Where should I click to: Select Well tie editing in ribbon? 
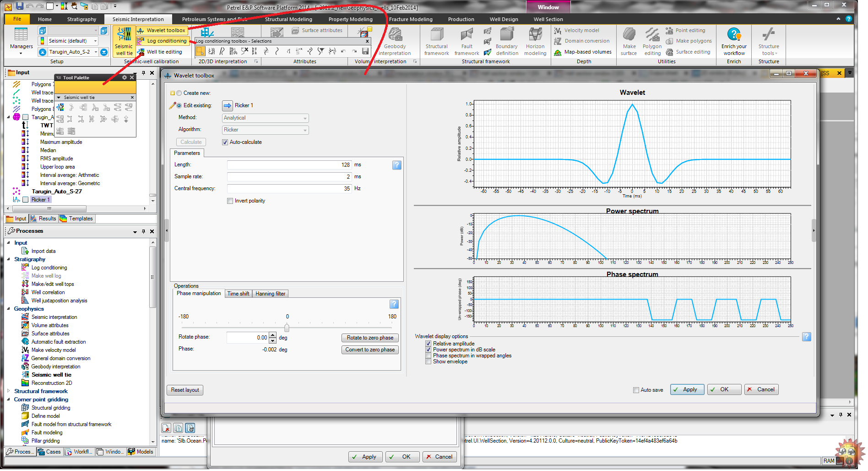160,52
